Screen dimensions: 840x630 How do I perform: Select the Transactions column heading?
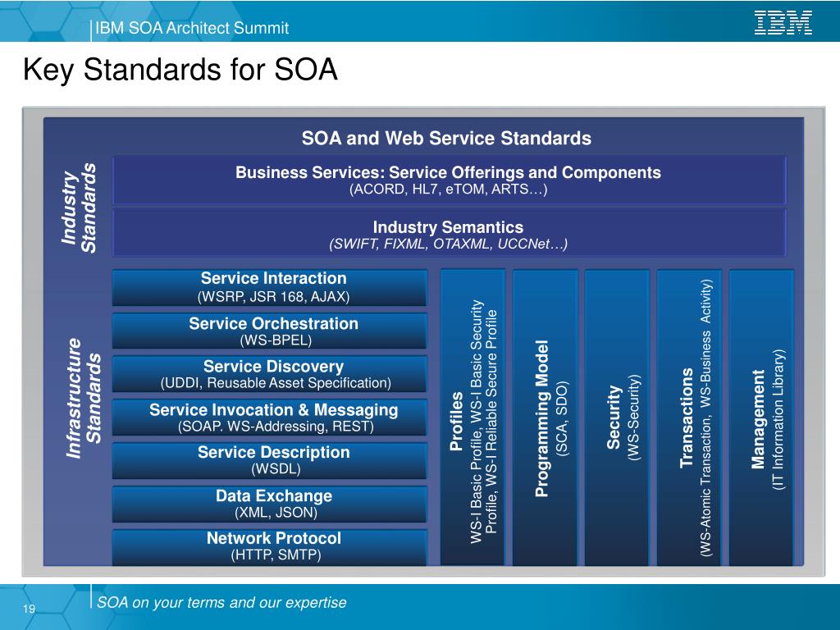pyautogui.click(x=687, y=418)
